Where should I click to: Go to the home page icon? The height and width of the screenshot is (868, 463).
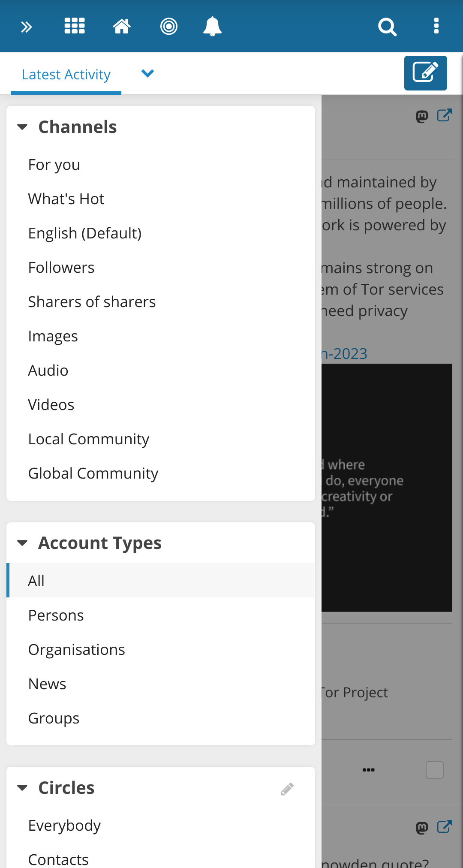click(x=122, y=26)
